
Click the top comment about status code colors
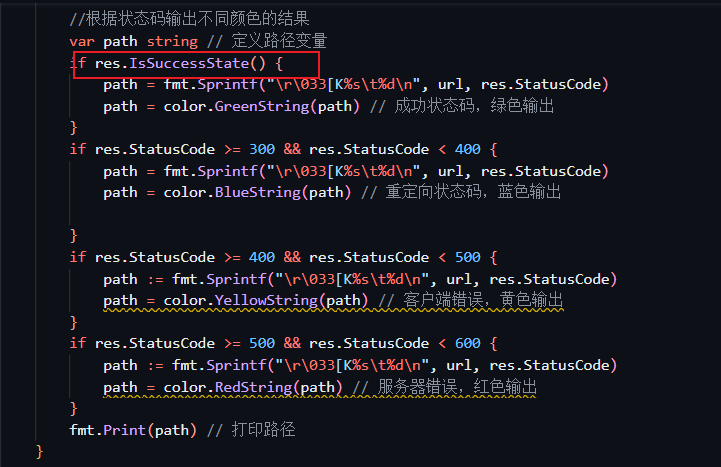click(x=189, y=19)
